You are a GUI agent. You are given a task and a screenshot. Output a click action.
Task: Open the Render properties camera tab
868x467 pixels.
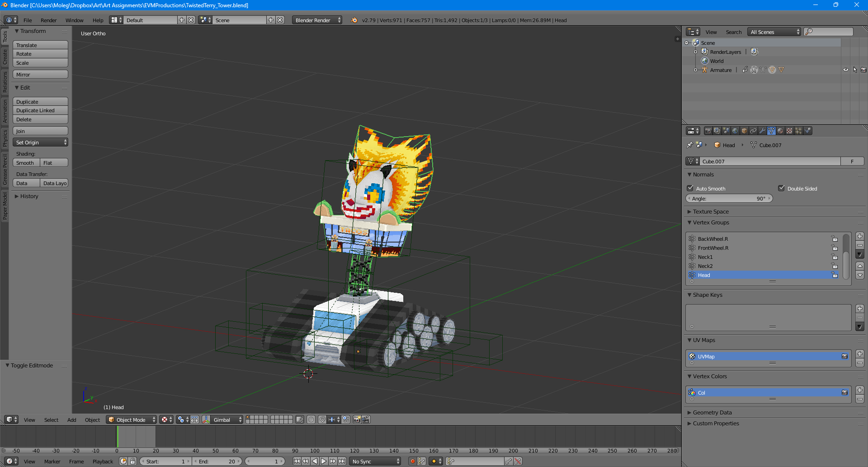708,131
